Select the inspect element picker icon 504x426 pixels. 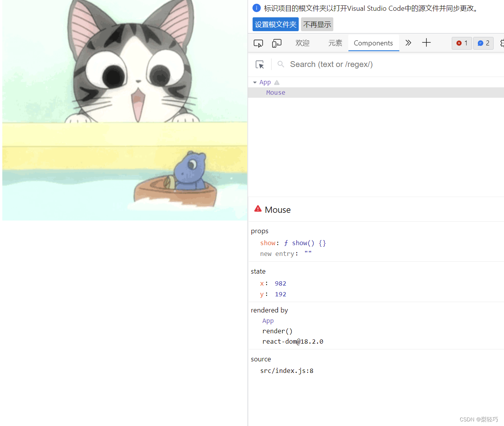(x=258, y=43)
